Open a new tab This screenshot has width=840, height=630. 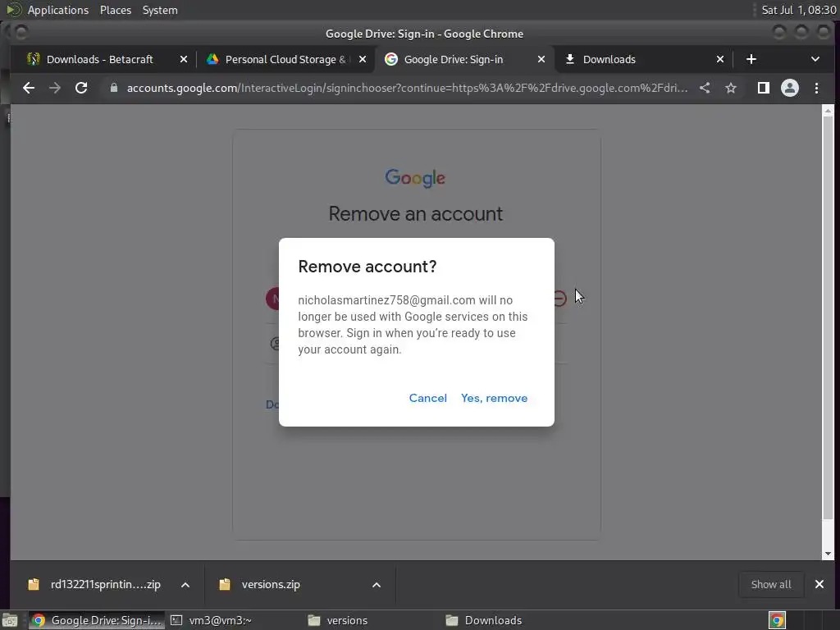click(x=751, y=59)
